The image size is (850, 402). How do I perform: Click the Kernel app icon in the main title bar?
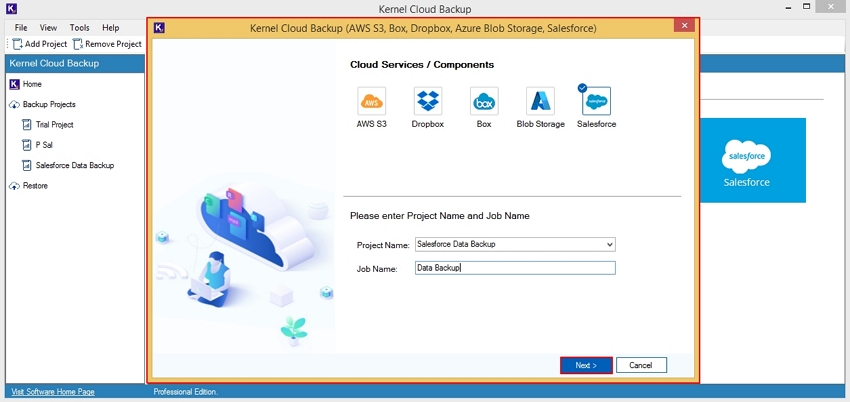(x=10, y=8)
